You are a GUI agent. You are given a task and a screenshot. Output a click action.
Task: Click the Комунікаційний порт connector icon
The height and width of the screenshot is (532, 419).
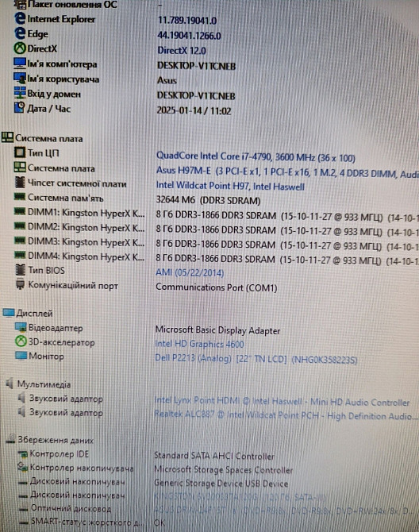(x=21, y=284)
